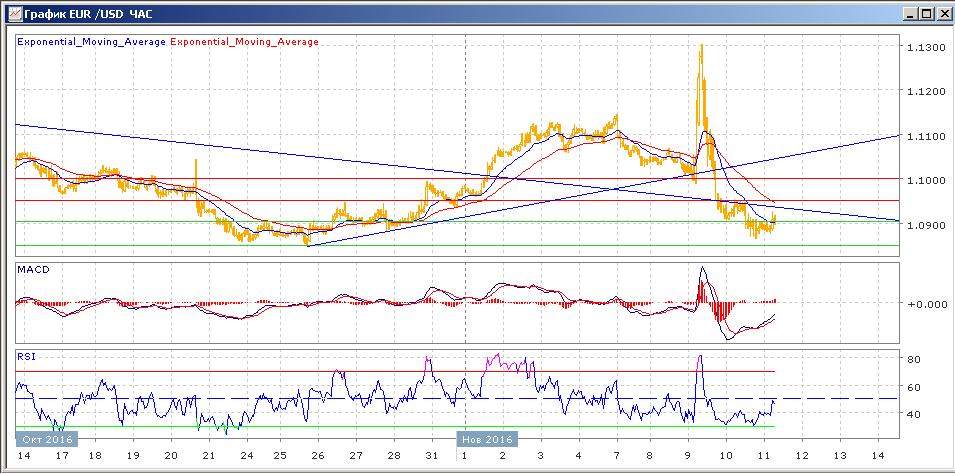Click the MACD panel label
The width and height of the screenshot is (955, 474).
coord(33,269)
